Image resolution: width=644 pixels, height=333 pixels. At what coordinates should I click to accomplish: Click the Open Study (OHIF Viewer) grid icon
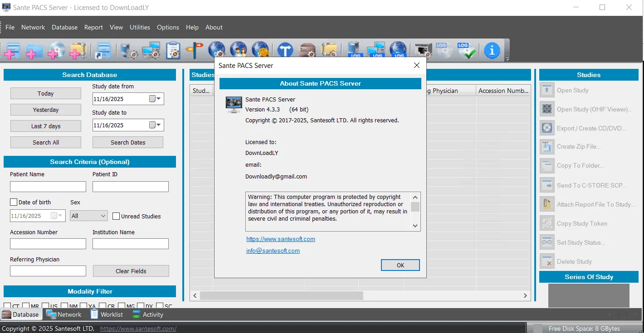click(547, 109)
